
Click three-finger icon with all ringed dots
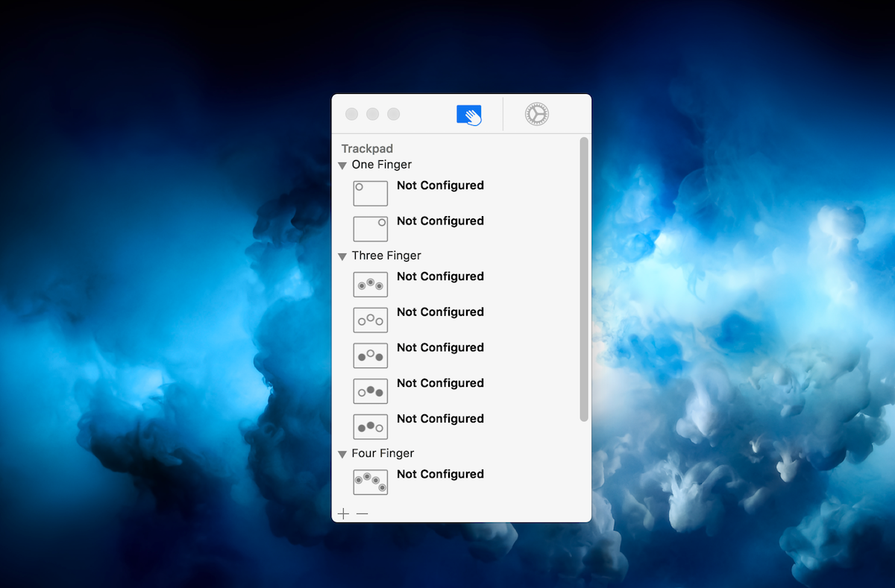click(x=370, y=285)
